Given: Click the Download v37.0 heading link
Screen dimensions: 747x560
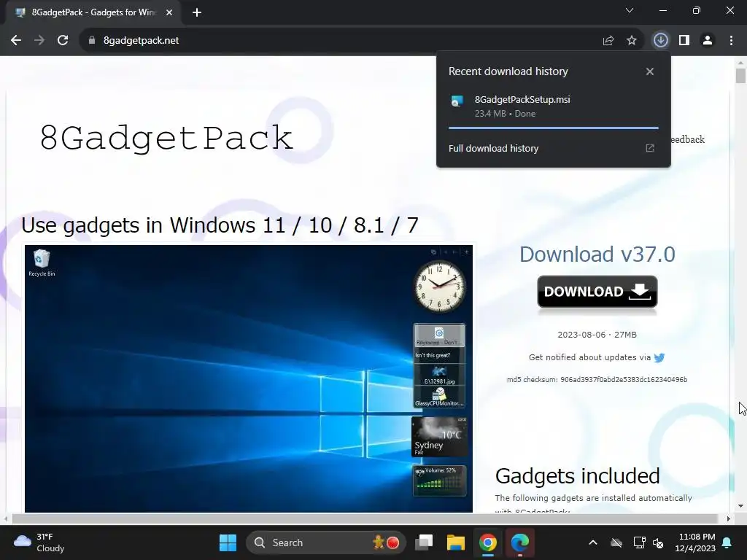Looking at the screenshot, I should 597,254.
